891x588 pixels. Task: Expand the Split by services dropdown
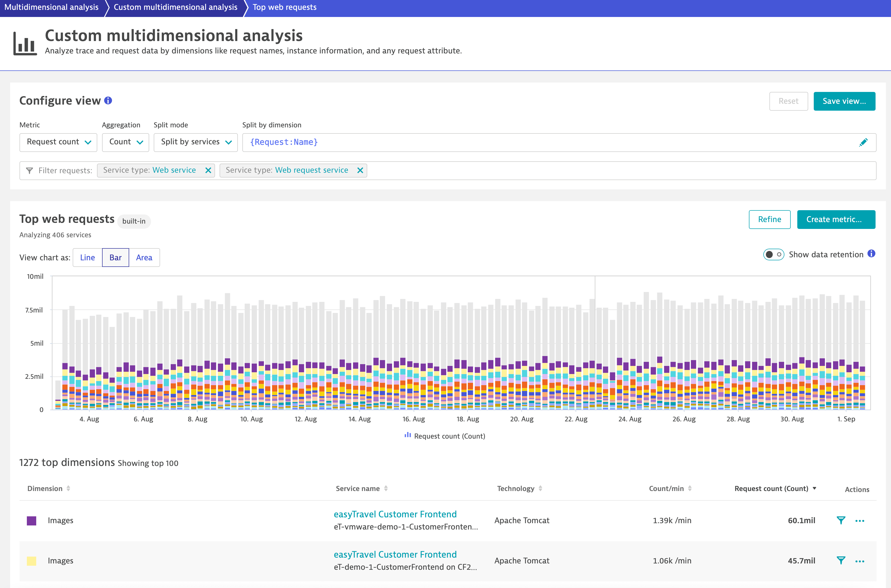tap(195, 142)
